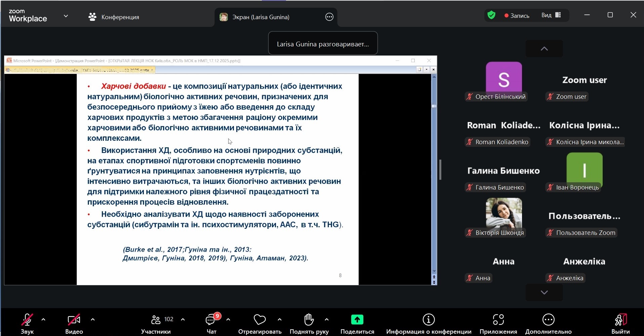The image size is (644, 336).
Task: Open the Meeting information icon
Action: pos(429,320)
